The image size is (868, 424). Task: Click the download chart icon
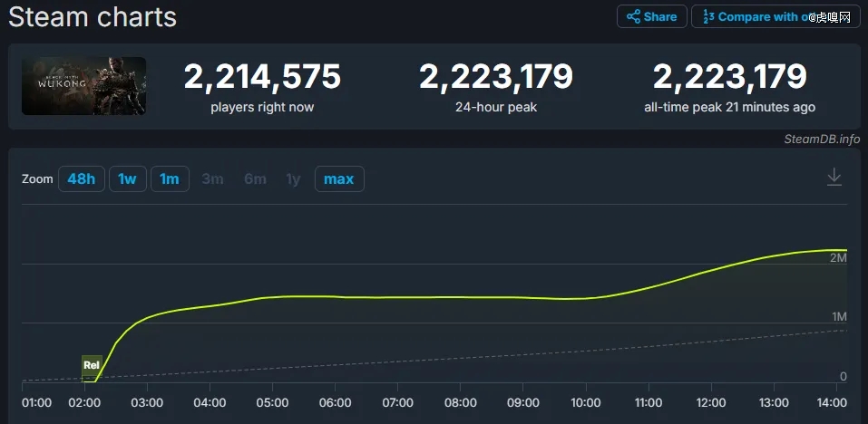834,178
